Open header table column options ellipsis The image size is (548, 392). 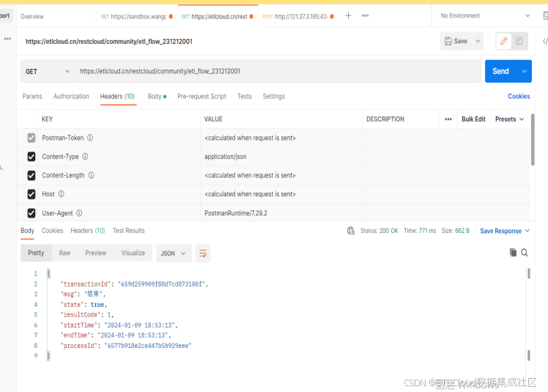[448, 119]
